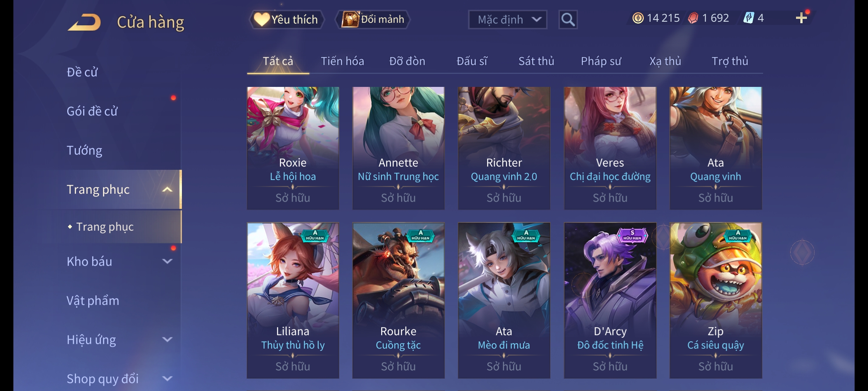Tap the blue ticket voucher icon

point(748,18)
